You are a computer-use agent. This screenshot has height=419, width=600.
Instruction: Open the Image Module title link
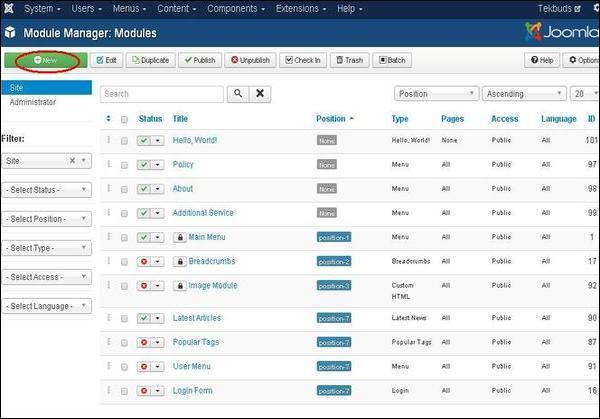point(213,285)
